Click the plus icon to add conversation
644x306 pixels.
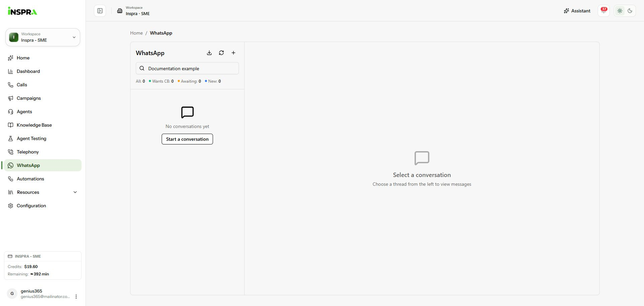coord(233,53)
